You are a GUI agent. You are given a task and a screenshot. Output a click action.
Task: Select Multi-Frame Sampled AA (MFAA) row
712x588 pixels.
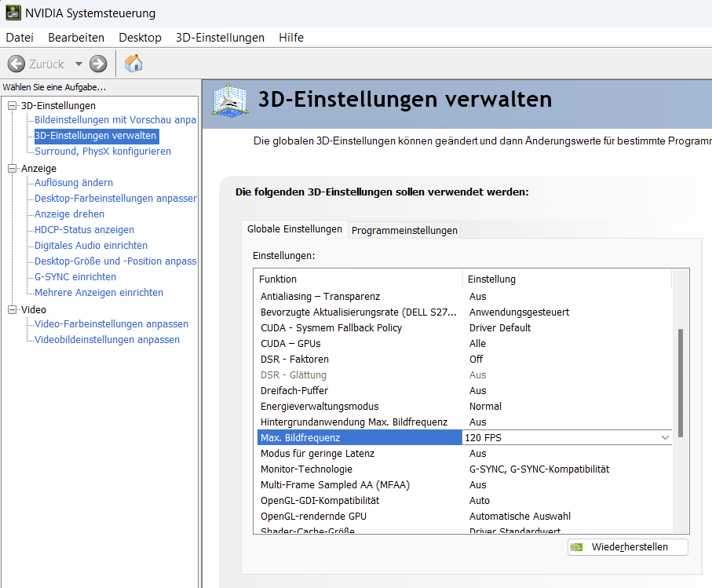464,485
